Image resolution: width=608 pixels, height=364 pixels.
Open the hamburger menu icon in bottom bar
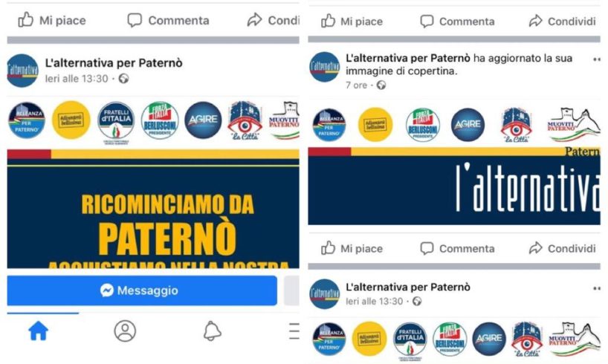pos(294,331)
